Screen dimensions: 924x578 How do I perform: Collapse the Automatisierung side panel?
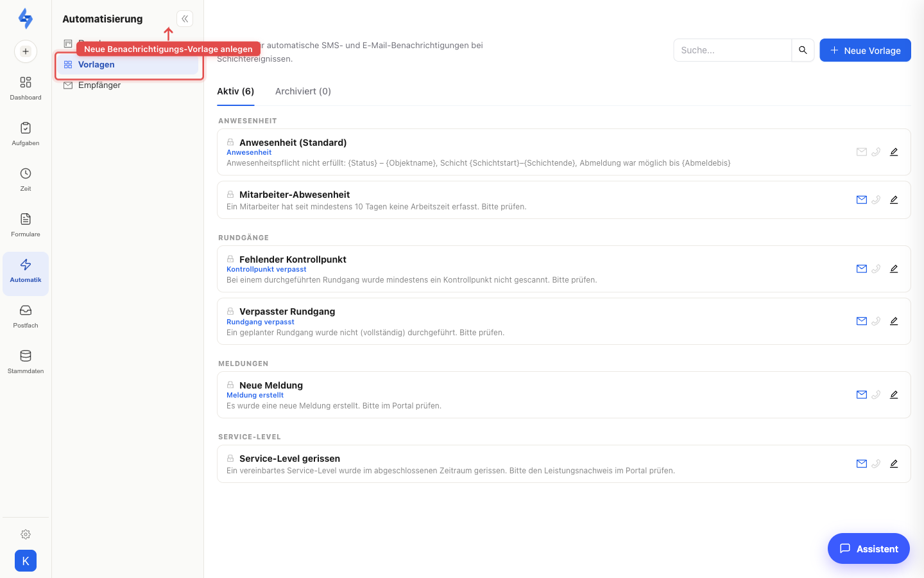point(185,19)
